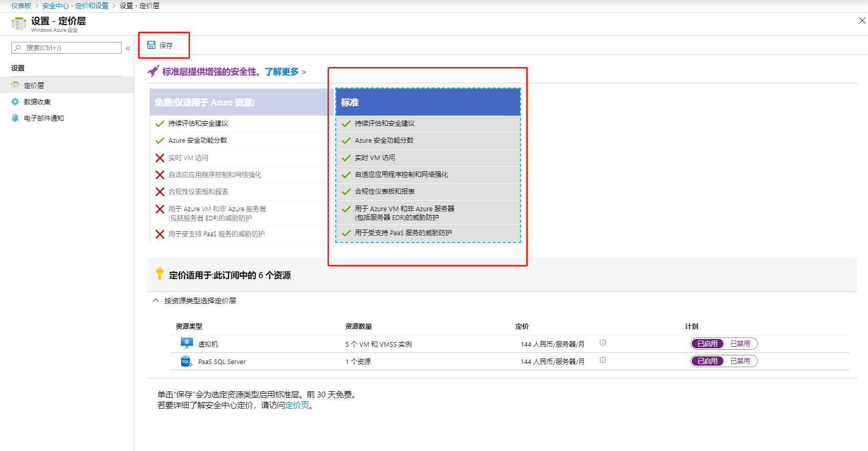The width and height of the screenshot is (868, 451).
Task: Click info icon in the PaaS SQL pricing row
Action: pyautogui.click(x=603, y=360)
